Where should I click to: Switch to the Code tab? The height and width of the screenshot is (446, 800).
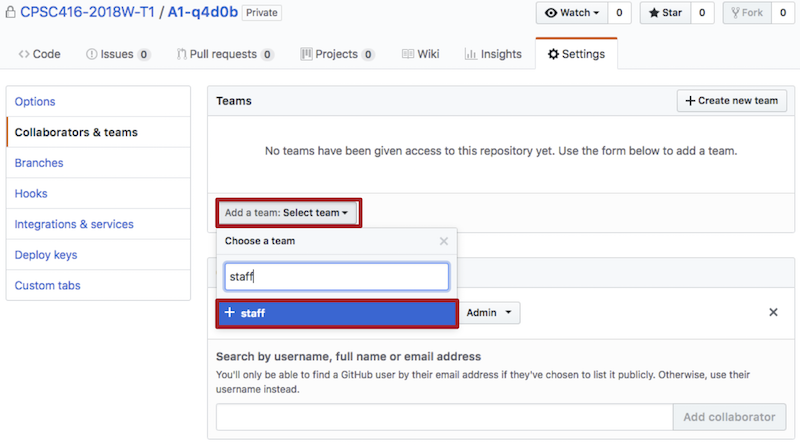(39, 54)
